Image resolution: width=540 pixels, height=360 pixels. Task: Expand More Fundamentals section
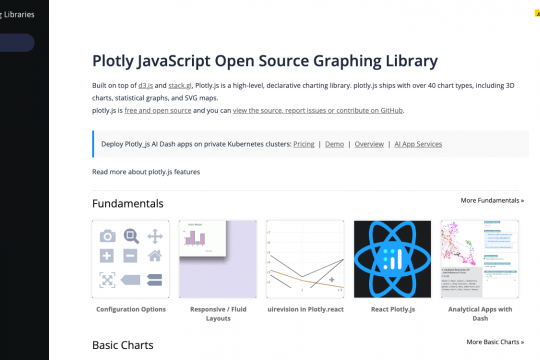click(492, 200)
